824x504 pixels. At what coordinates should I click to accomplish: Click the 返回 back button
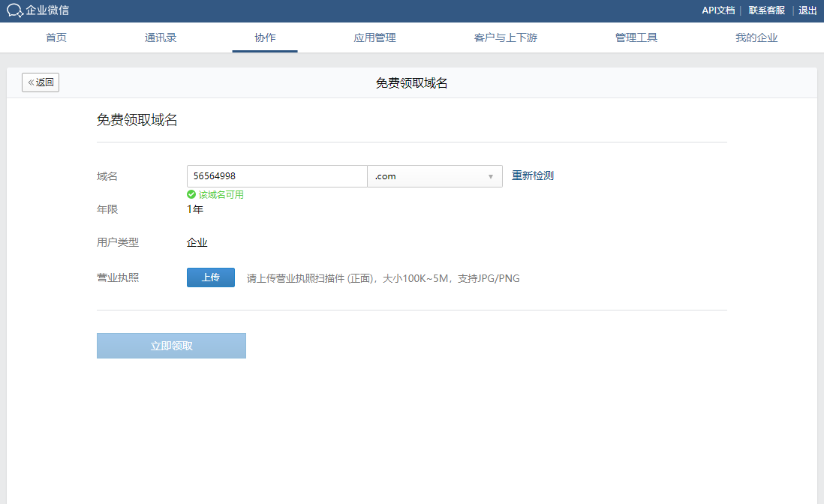coord(41,82)
